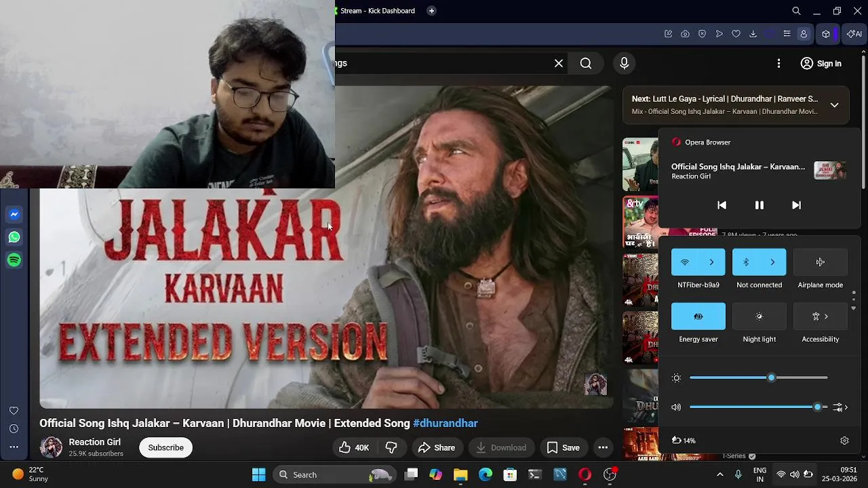Open Opera extensions cube icon
The width and height of the screenshot is (868, 488).
pos(826,34)
